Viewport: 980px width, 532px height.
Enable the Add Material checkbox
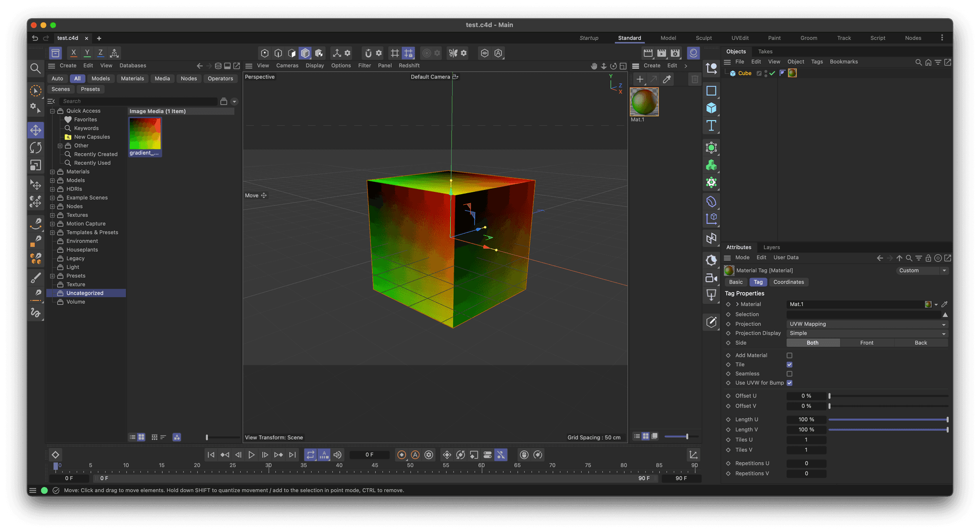790,355
